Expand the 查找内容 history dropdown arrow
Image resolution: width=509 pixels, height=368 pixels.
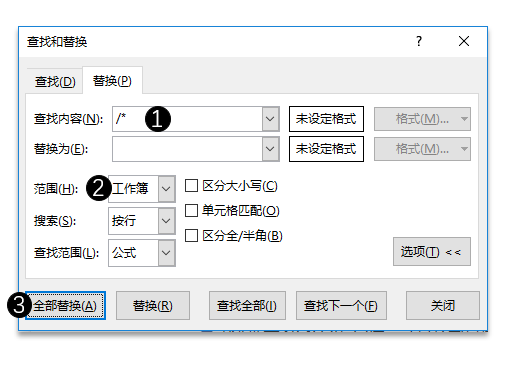tap(270, 119)
